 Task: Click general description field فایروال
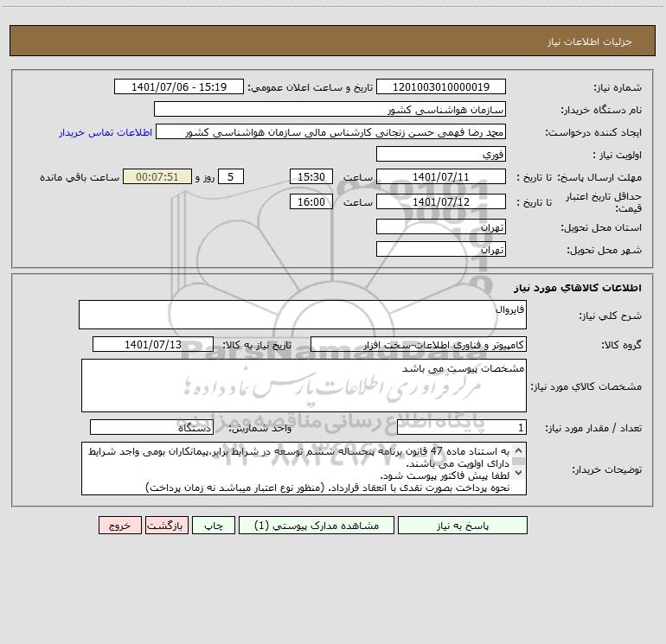click(x=303, y=315)
